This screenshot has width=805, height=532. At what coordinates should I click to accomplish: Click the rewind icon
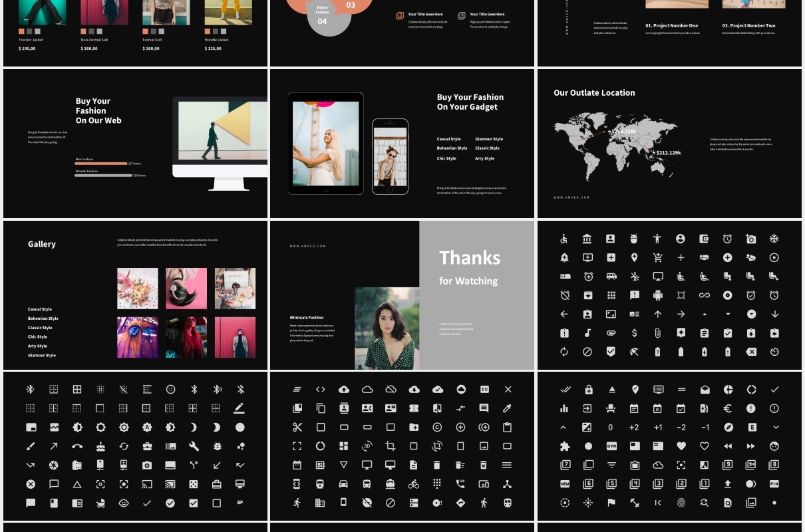[728, 446]
